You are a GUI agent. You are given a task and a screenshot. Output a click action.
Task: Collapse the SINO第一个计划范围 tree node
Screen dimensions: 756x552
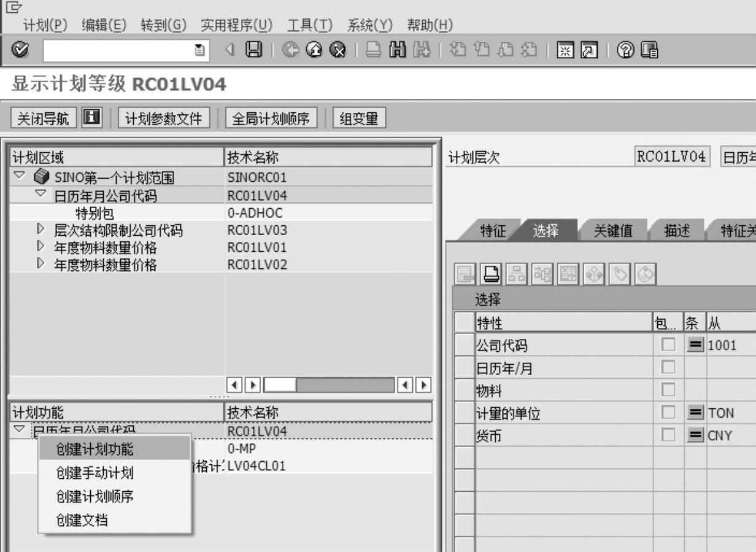coord(20,176)
